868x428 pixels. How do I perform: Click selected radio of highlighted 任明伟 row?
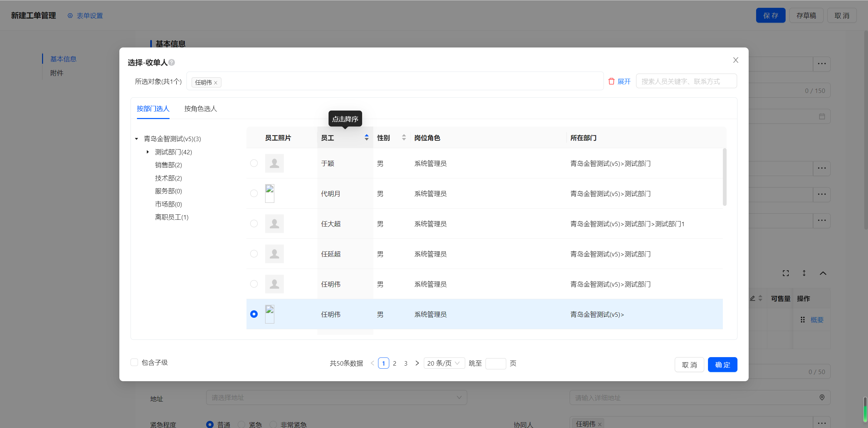[254, 314]
